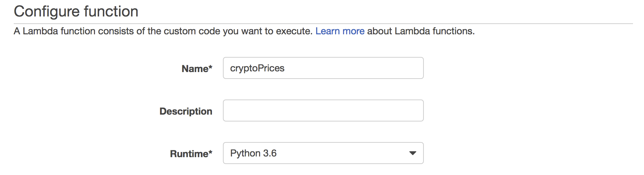
Task: Open the Runtime dropdown menu
Action: click(x=323, y=153)
